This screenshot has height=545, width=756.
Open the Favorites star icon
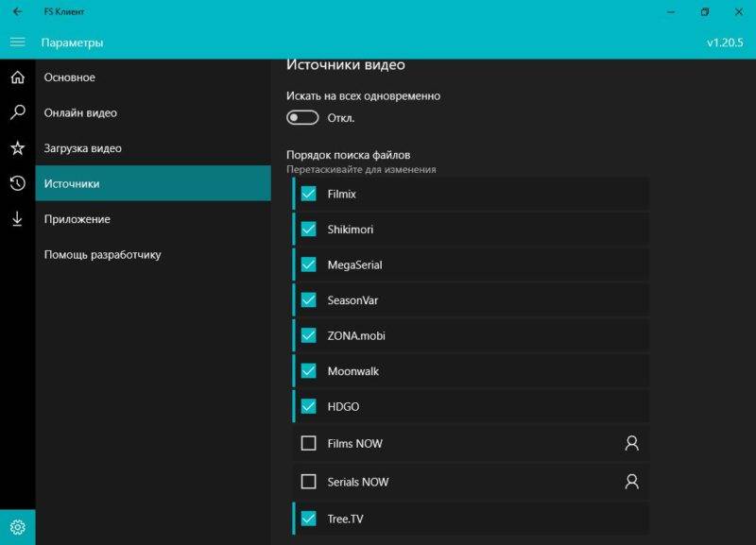pyautogui.click(x=17, y=148)
